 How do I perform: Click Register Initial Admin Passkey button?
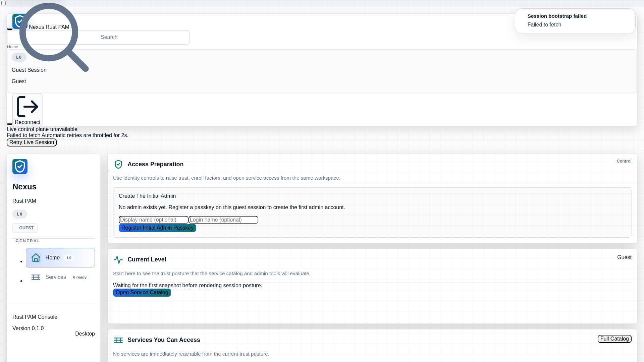(x=157, y=228)
